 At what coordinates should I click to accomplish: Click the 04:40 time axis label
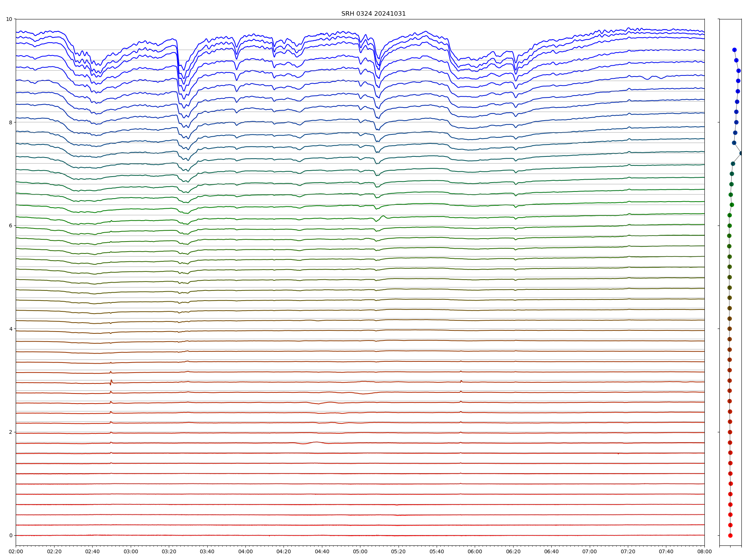click(322, 551)
